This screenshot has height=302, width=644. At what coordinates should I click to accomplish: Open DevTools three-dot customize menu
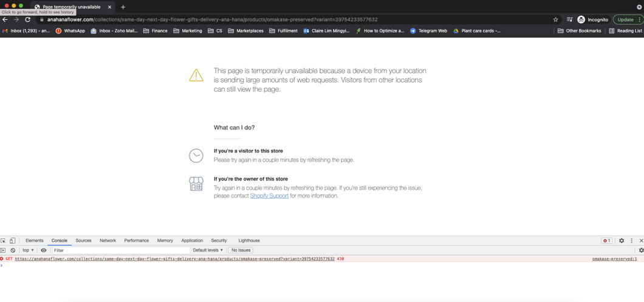(631, 241)
